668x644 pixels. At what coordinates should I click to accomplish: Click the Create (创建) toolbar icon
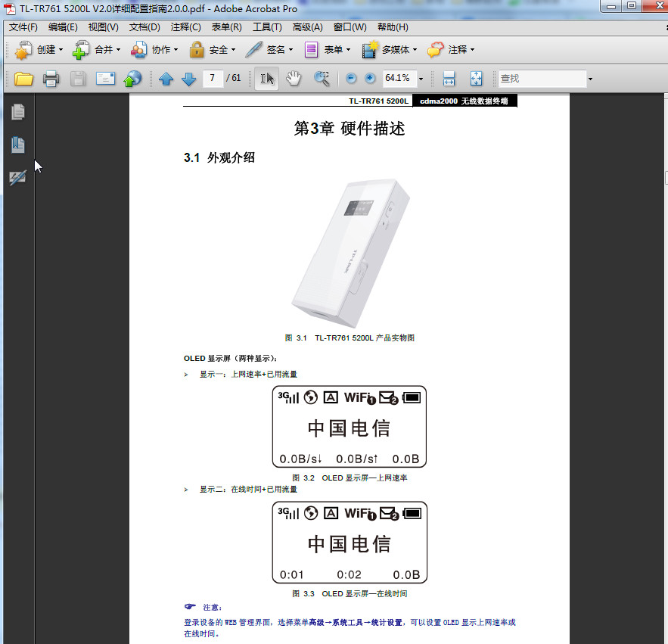coord(23,50)
